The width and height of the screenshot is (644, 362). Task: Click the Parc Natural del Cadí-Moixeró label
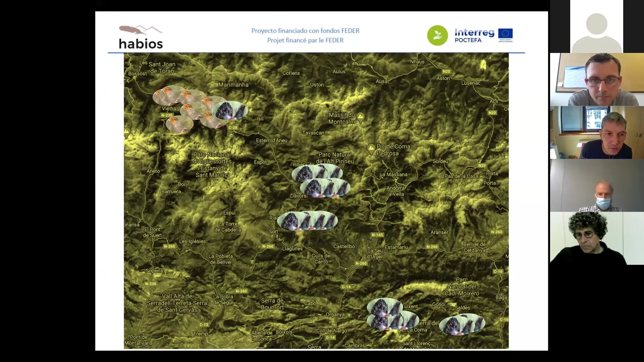click(x=462, y=286)
